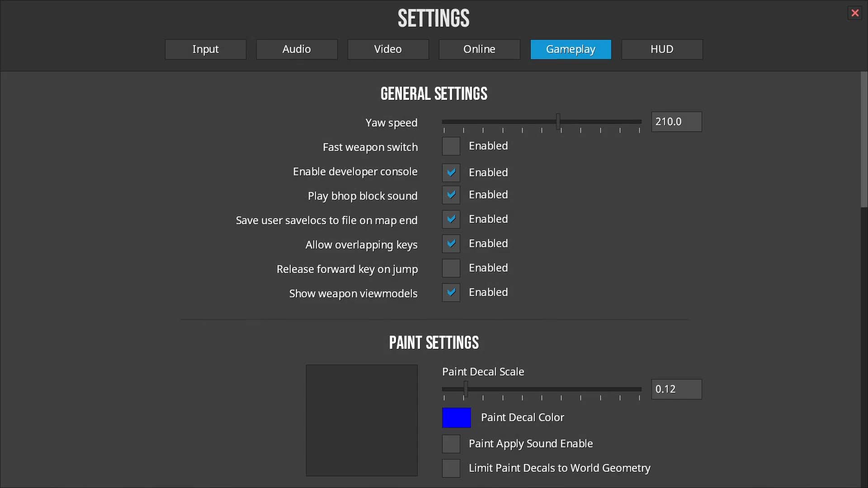868x488 pixels.
Task: Switch to the Gameplay tab
Action: 571,49
